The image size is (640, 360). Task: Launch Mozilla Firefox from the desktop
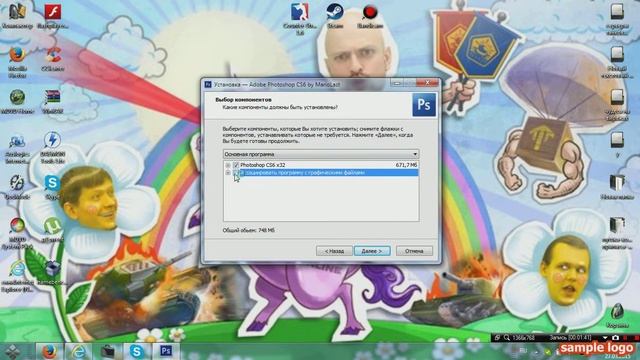[17, 61]
